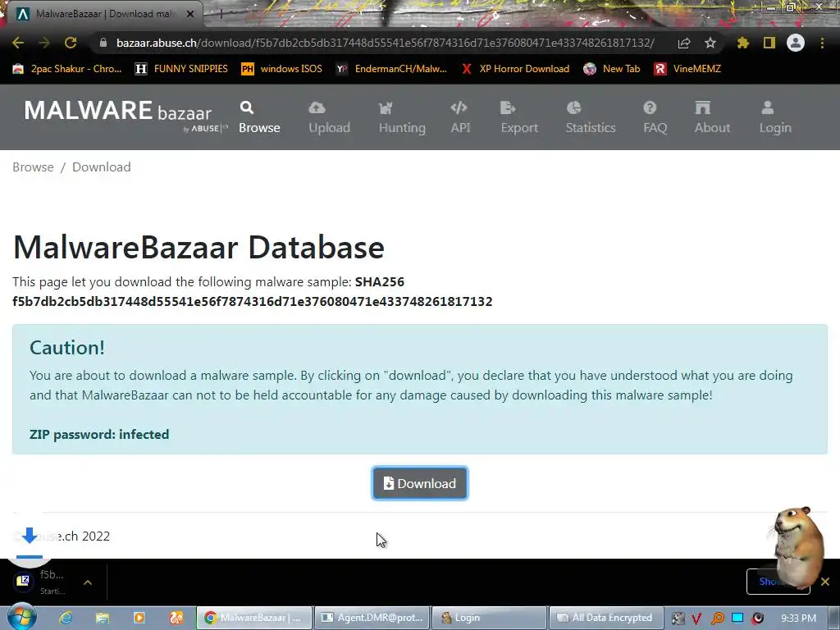
Task: Click the Download breadcrumb text
Action: coord(101,167)
